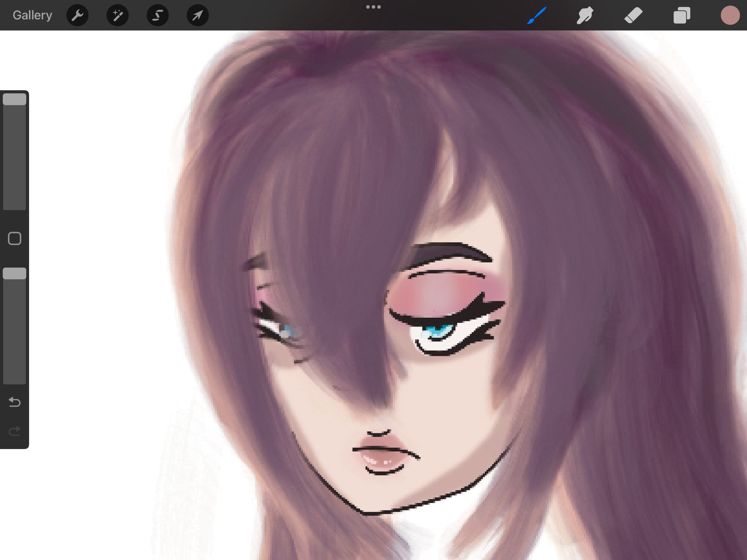Screen dimensions: 747x560
Task: Click the brush size slider handle
Action: (x=15, y=99)
